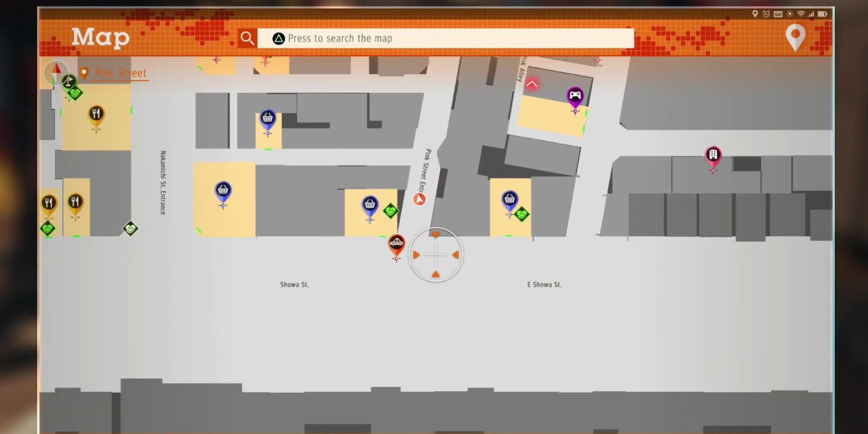This screenshot has width=868, height=434.
Task: Click the player position arrow marker
Action: (419, 199)
